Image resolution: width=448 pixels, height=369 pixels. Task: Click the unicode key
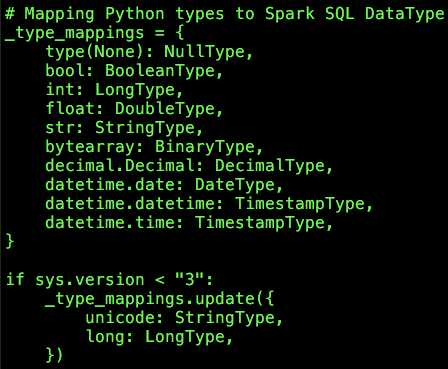point(120,317)
